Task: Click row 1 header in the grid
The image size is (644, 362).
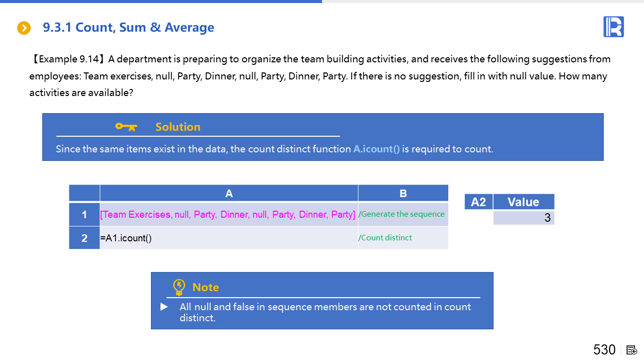Action: click(x=84, y=215)
